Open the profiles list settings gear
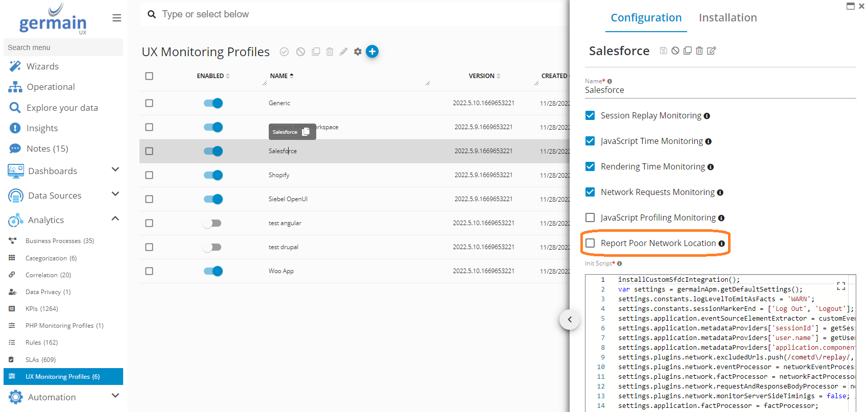This screenshot has width=868, height=412. (358, 52)
